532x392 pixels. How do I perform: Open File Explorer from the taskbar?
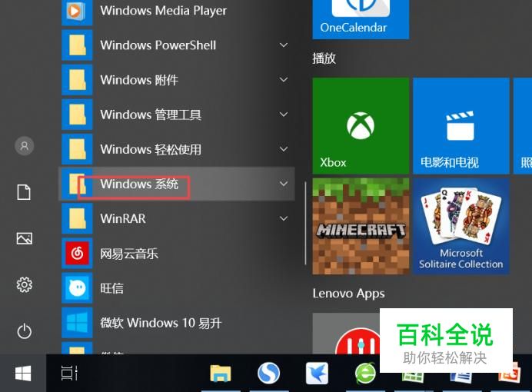pyautogui.click(x=221, y=374)
